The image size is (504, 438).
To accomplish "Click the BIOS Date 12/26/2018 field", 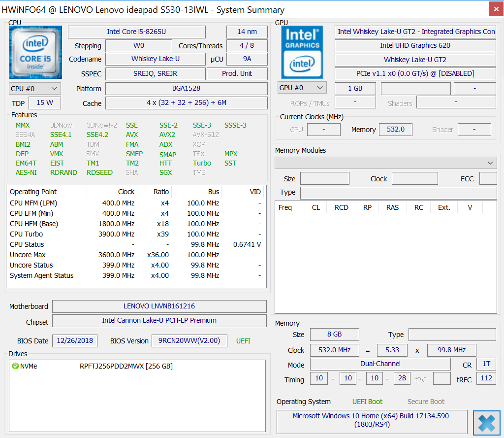I will tap(75, 341).
